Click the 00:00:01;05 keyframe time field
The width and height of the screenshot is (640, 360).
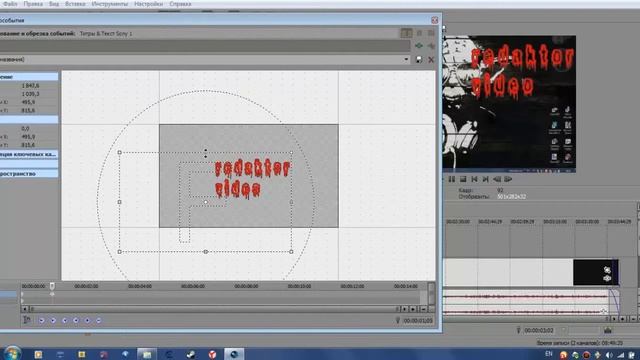418,321
